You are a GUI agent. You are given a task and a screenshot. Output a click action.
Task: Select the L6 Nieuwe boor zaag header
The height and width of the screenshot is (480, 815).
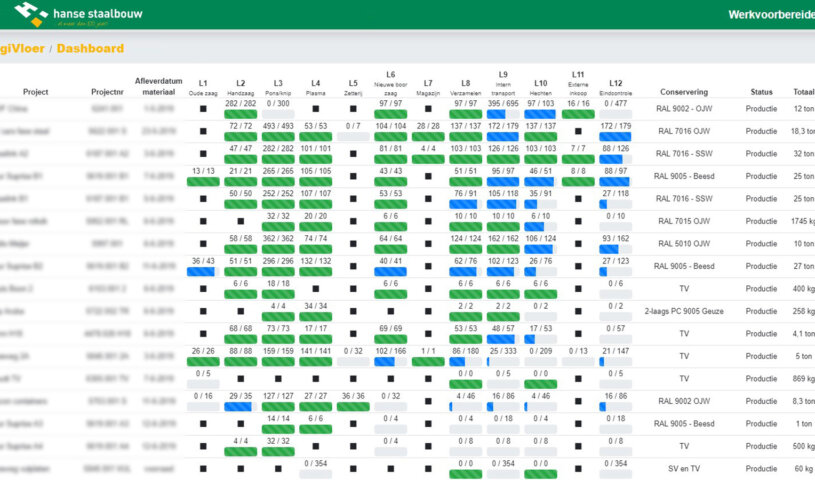390,83
